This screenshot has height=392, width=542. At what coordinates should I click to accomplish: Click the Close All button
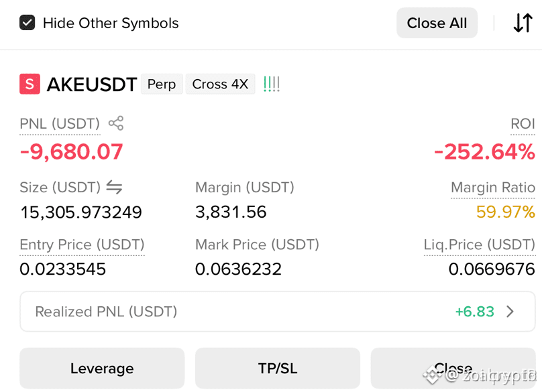point(437,23)
